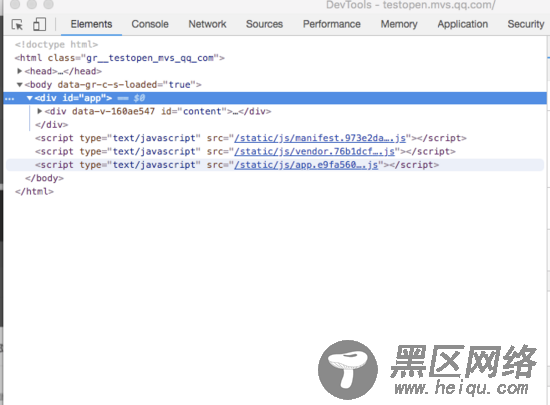Go to the Sources tab
The width and height of the screenshot is (550, 405).
click(x=264, y=24)
